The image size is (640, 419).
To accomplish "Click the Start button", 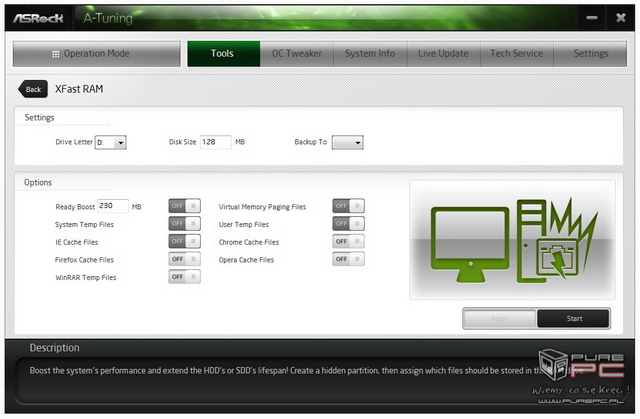I will pyautogui.click(x=573, y=319).
